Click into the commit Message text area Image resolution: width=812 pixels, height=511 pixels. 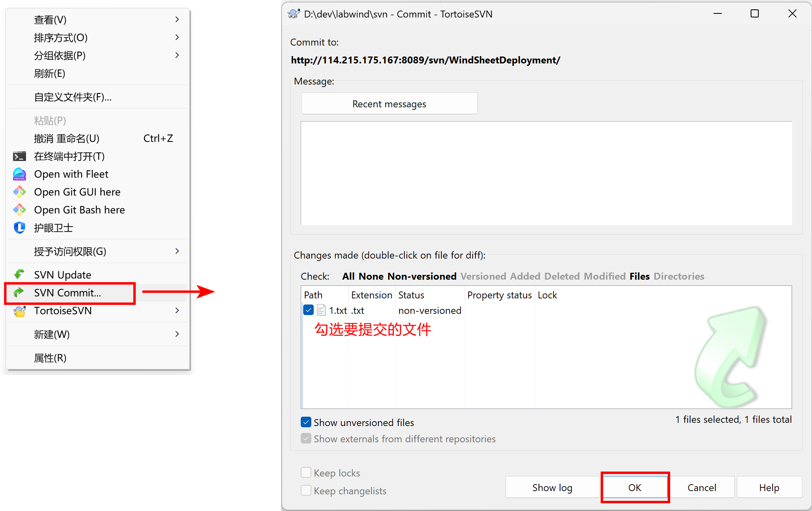coord(546,173)
